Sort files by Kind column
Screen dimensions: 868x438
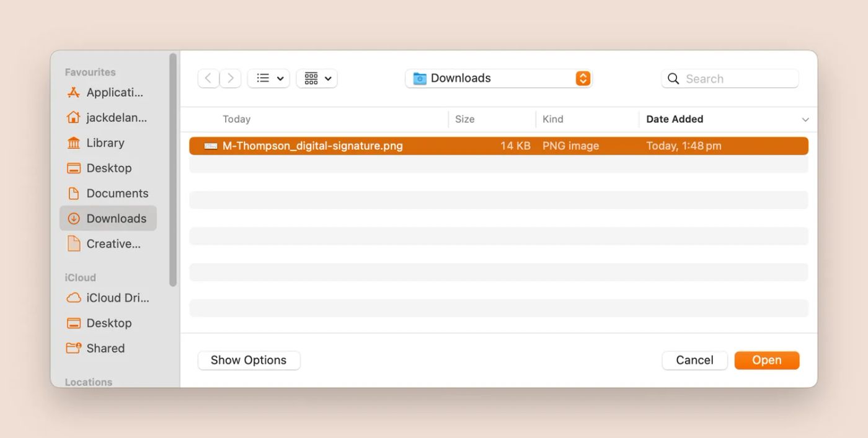click(x=552, y=119)
